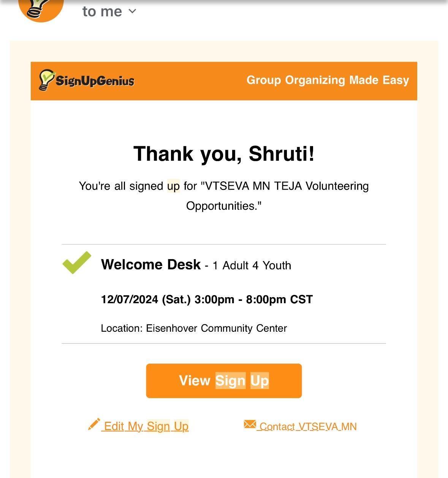Click the highlighted word "up" in confirmation sentence
Image resolution: width=448 pixels, height=478 pixels.
coord(173,186)
